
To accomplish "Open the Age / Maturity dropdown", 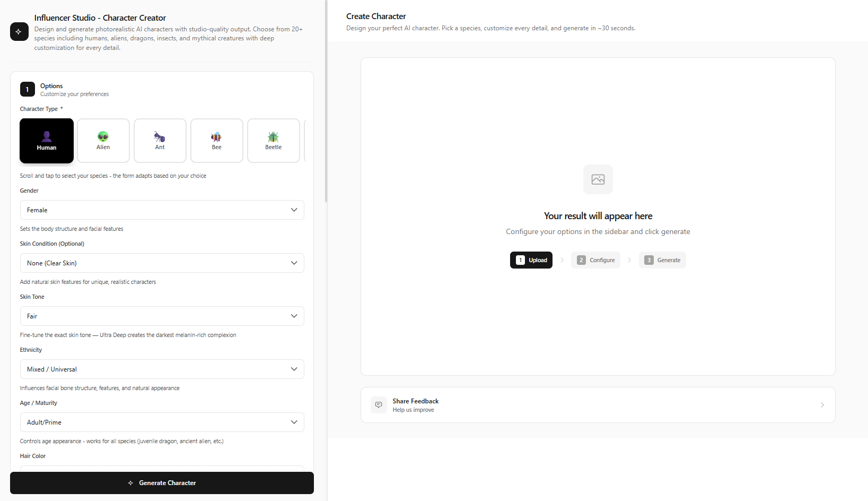I will (x=162, y=422).
